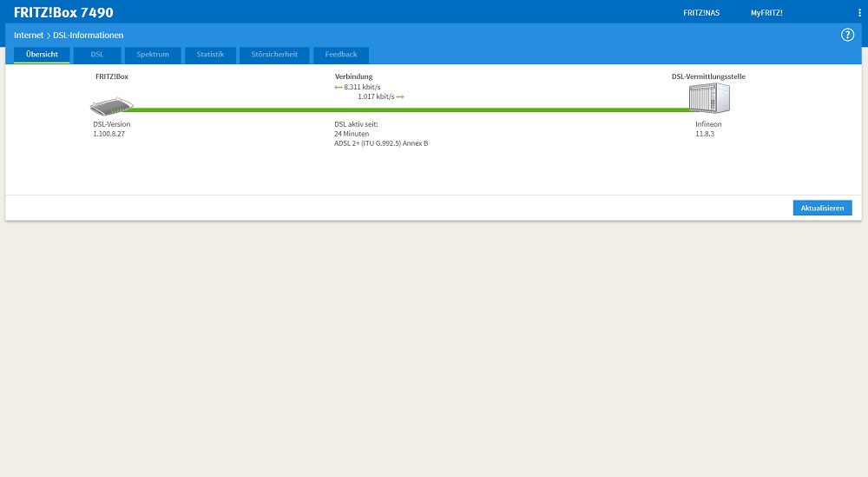This screenshot has height=477, width=868.
Task: Click the FRITZ!Box router image
Action: pos(112,105)
